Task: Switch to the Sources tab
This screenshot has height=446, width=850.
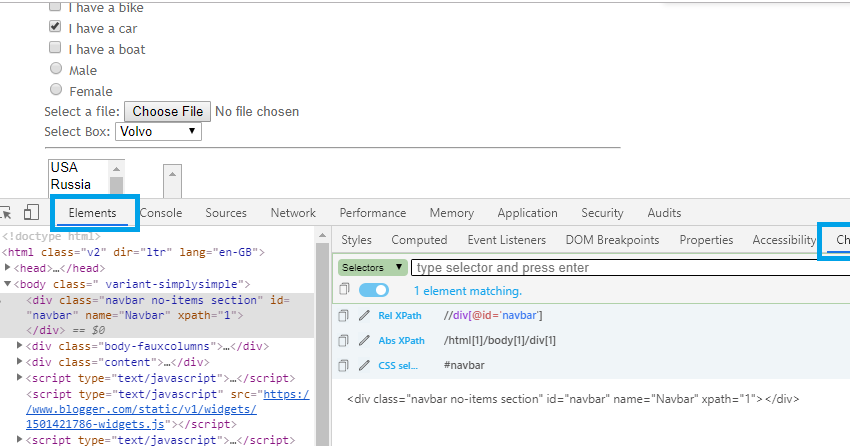Action: [226, 213]
